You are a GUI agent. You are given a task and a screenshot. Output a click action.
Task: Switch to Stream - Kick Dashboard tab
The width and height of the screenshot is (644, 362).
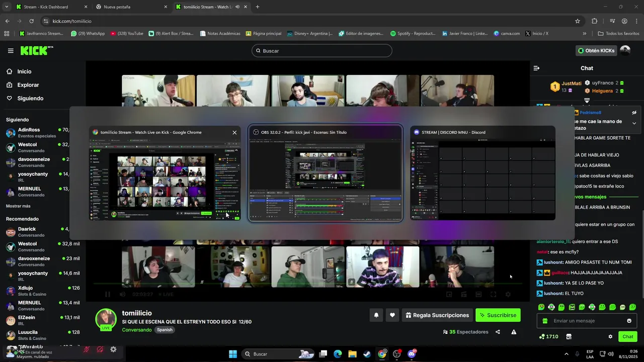[x=50, y=7]
